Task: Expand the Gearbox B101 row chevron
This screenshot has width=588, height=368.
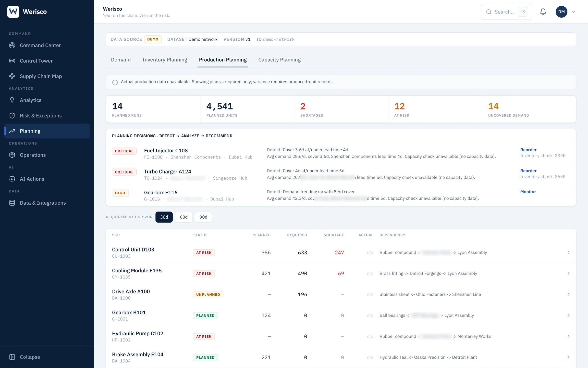Action: [568, 315]
